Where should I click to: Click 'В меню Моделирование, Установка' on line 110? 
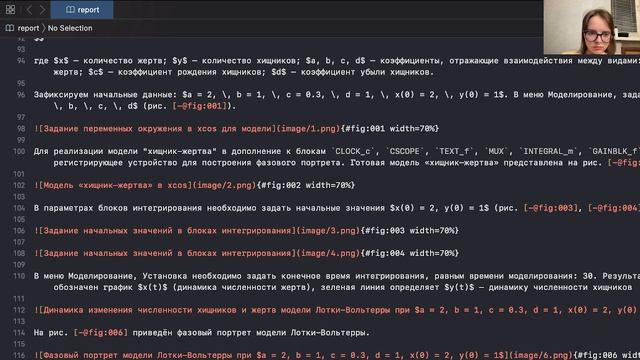[110, 276]
